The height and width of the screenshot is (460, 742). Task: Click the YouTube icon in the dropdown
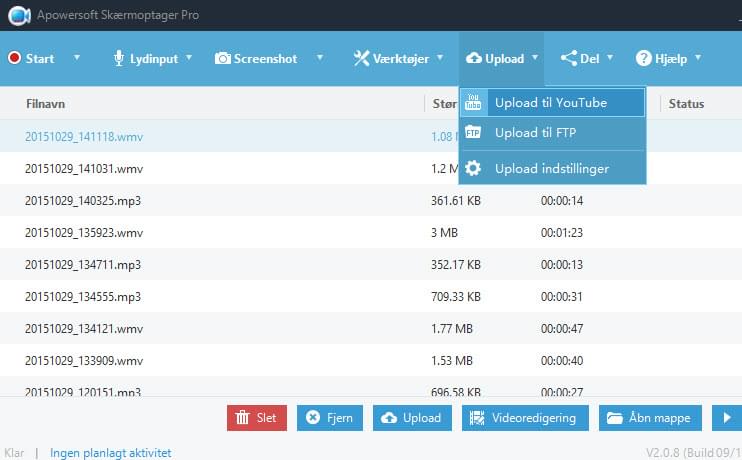pyautogui.click(x=473, y=102)
